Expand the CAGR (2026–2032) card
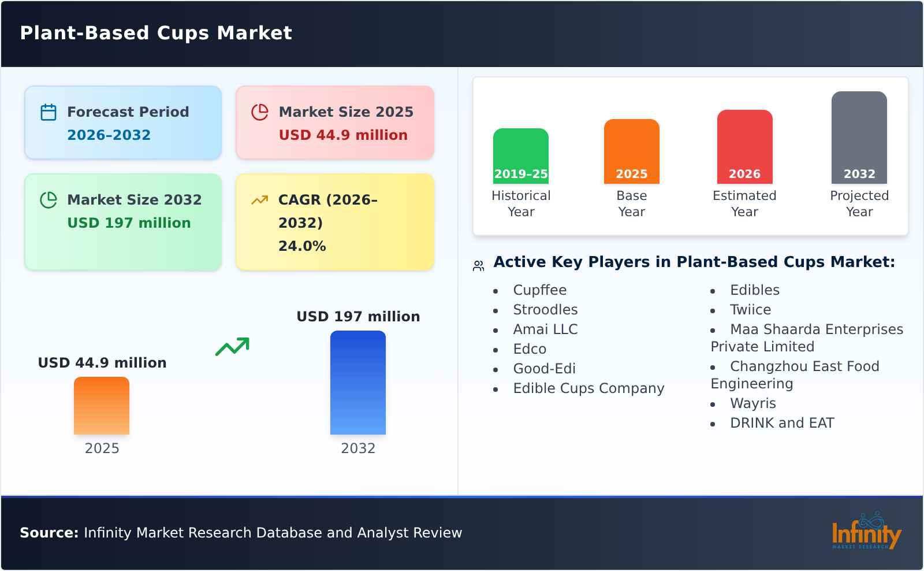924x571 pixels. coord(334,221)
